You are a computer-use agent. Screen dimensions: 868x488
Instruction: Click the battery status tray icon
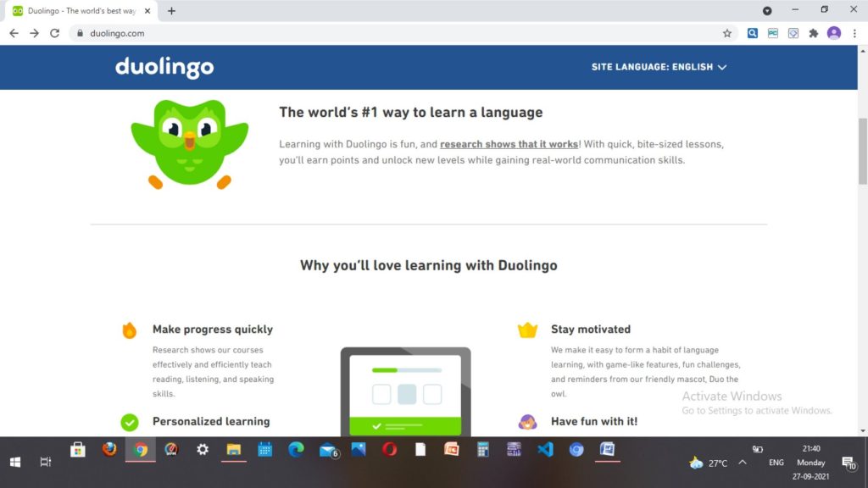pyautogui.click(x=757, y=449)
